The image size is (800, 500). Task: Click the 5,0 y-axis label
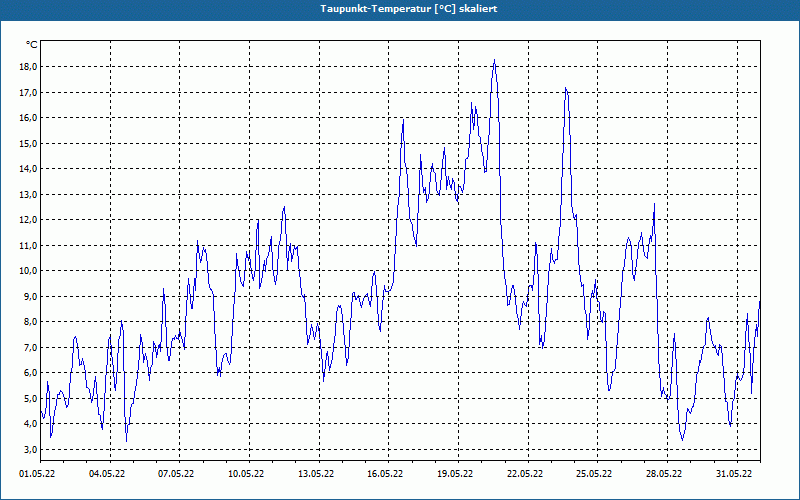30,398
